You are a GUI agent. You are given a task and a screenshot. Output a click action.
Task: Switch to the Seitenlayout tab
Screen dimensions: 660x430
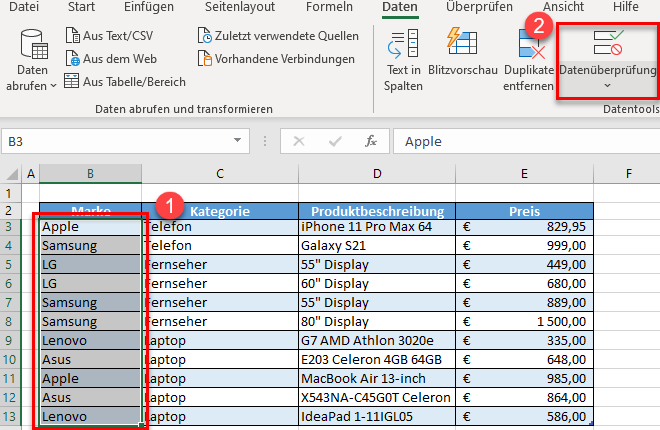pyautogui.click(x=240, y=7)
